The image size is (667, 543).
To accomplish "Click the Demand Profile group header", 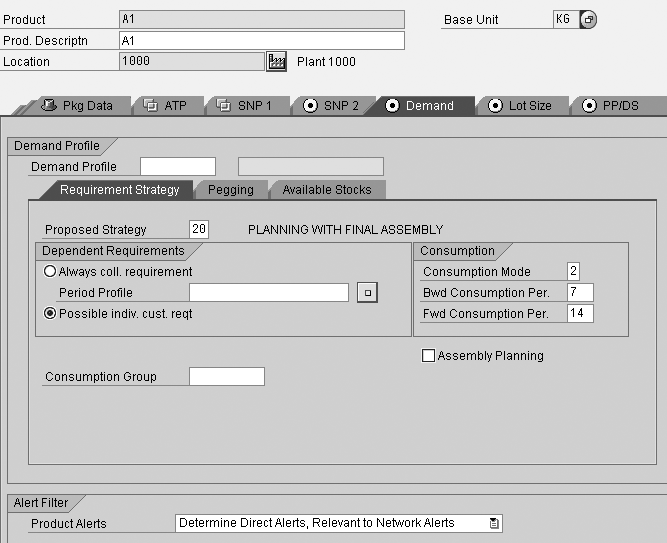I will 57,146.
